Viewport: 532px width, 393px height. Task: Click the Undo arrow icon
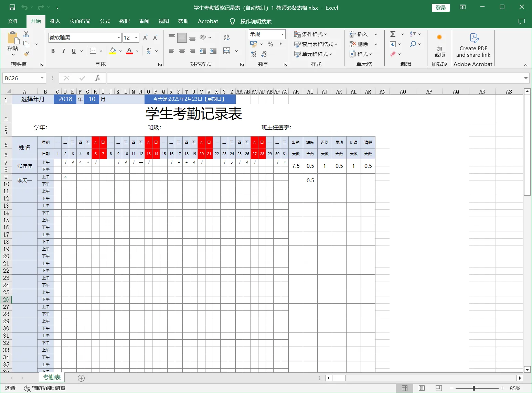pos(24,7)
